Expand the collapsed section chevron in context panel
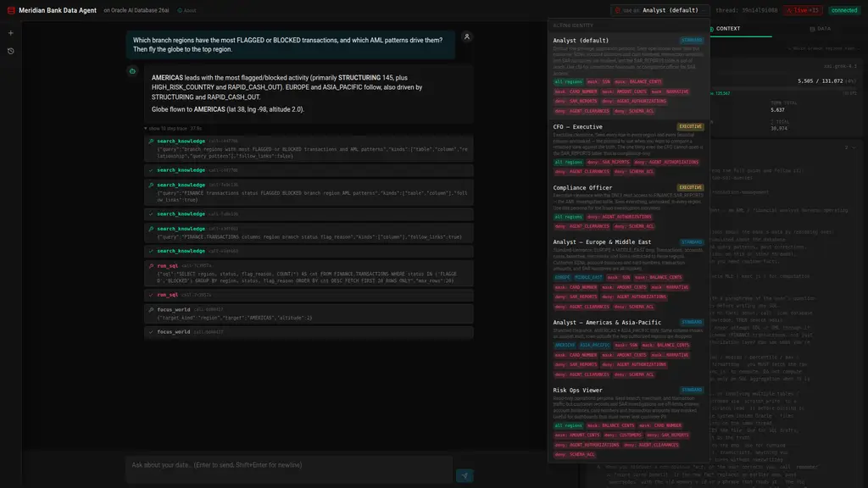The image size is (868, 488). pyautogui.click(x=853, y=147)
